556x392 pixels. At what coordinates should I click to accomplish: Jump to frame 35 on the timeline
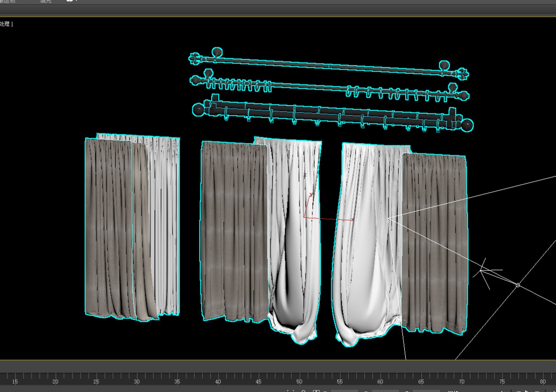(177, 381)
